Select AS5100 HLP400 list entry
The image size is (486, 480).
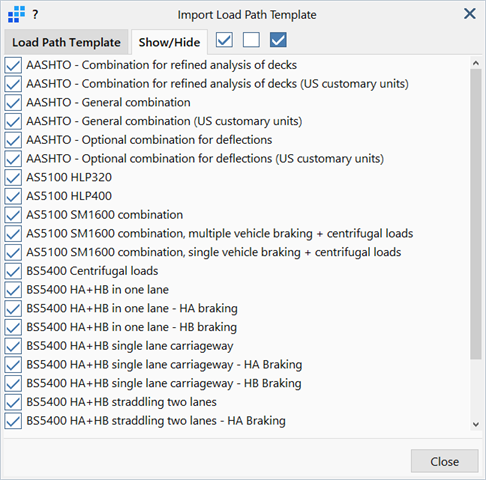[x=69, y=196]
